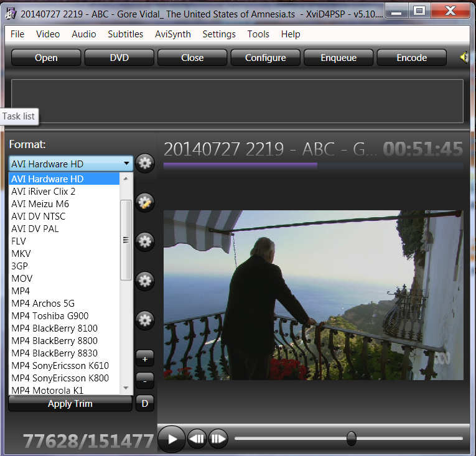Select plain MP4 format option
The image size is (476, 456).
[64, 291]
